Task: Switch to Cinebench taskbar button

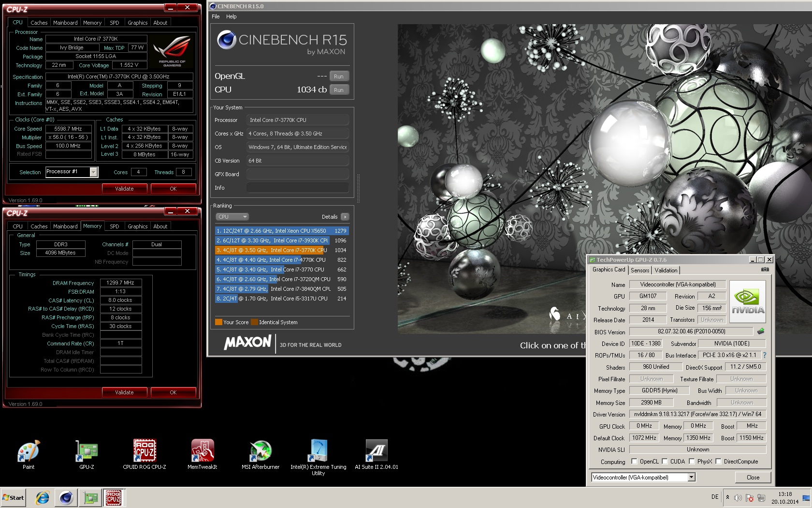Action: coord(66,497)
